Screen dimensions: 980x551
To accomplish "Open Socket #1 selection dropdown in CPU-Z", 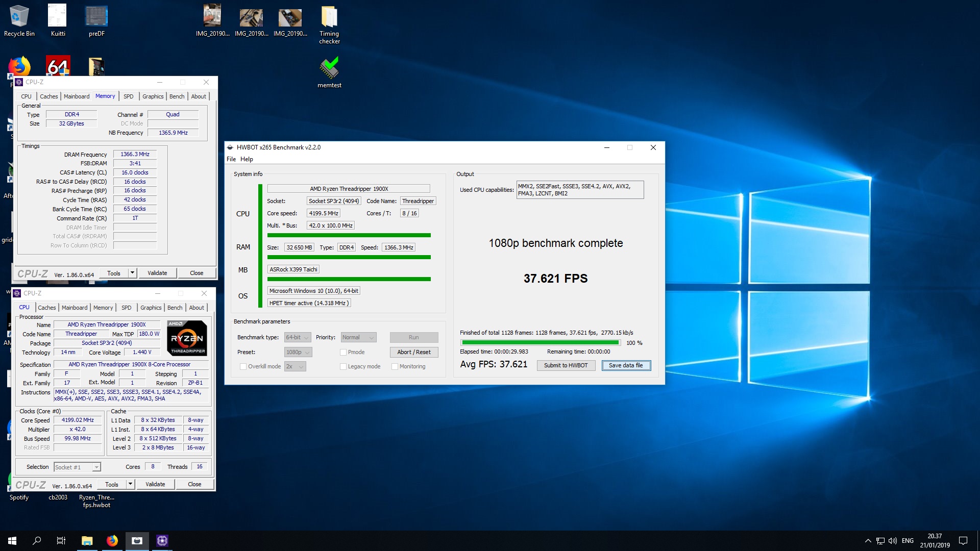I will [77, 467].
